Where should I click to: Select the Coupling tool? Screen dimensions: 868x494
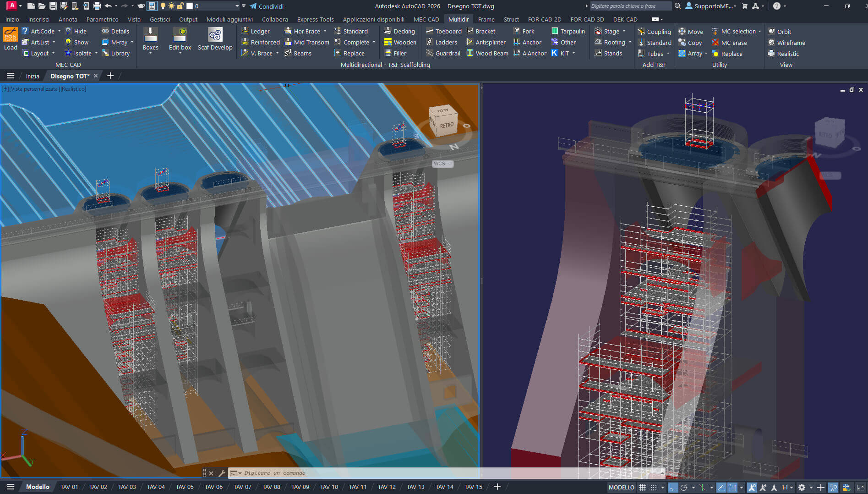(654, 32)
